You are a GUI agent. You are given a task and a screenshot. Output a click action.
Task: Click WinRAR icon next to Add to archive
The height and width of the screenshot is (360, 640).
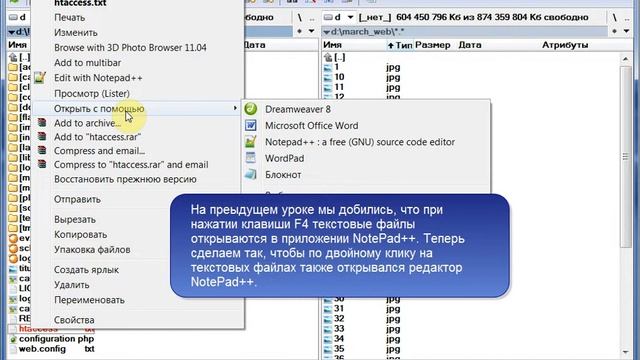pyautogui.click(x=42, y=122)
